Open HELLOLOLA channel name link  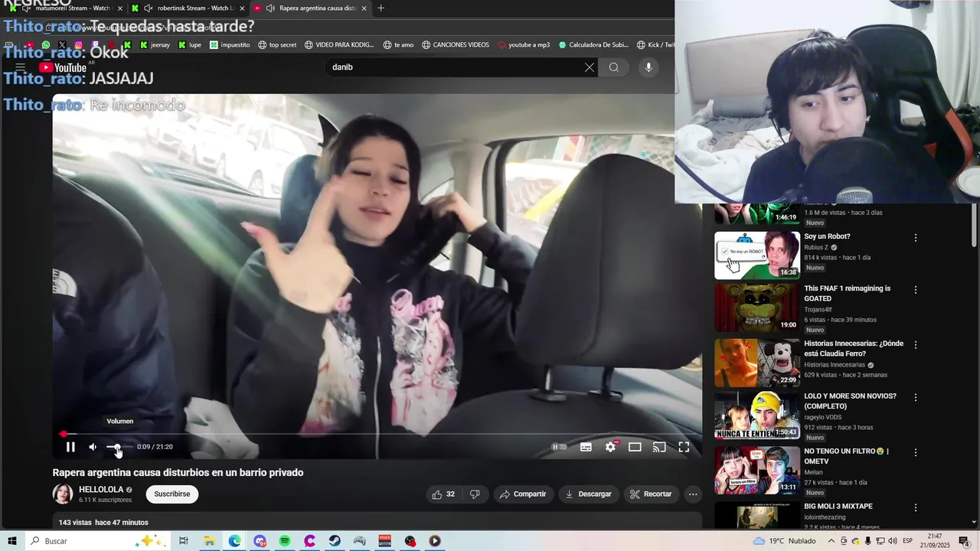[x=101, y=490]
